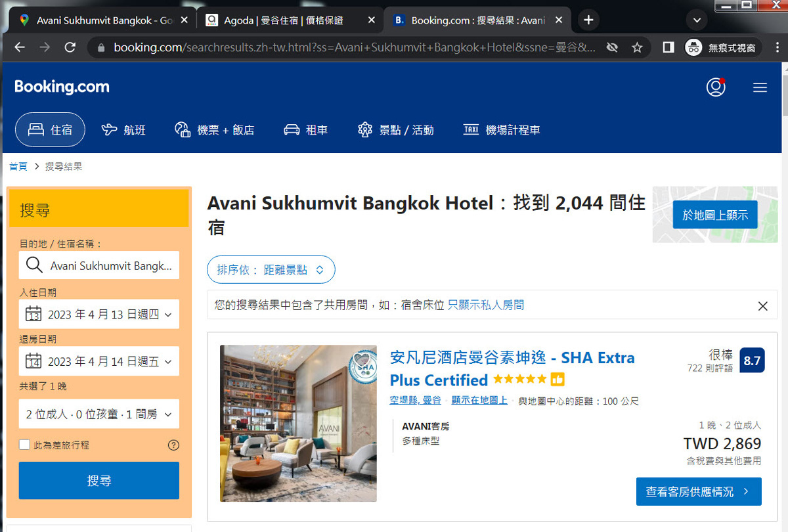
Task: Open the browser side panel icon
Action: click(668, 47)
